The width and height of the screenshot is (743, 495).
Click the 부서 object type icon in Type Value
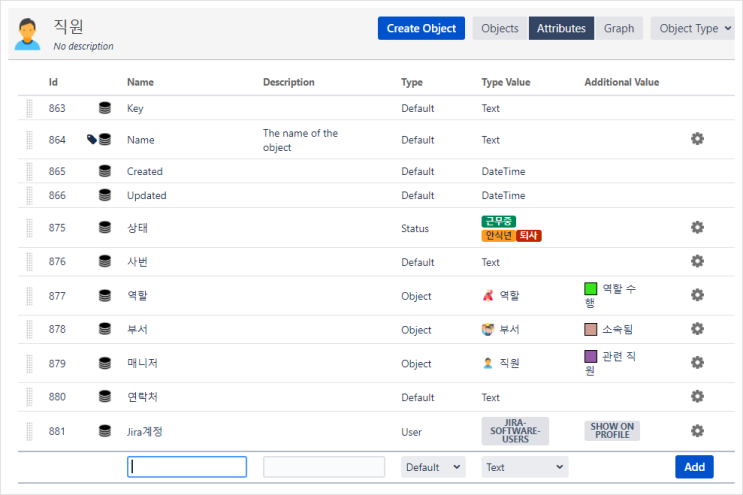pyautogui.click(x=488, y=329)
